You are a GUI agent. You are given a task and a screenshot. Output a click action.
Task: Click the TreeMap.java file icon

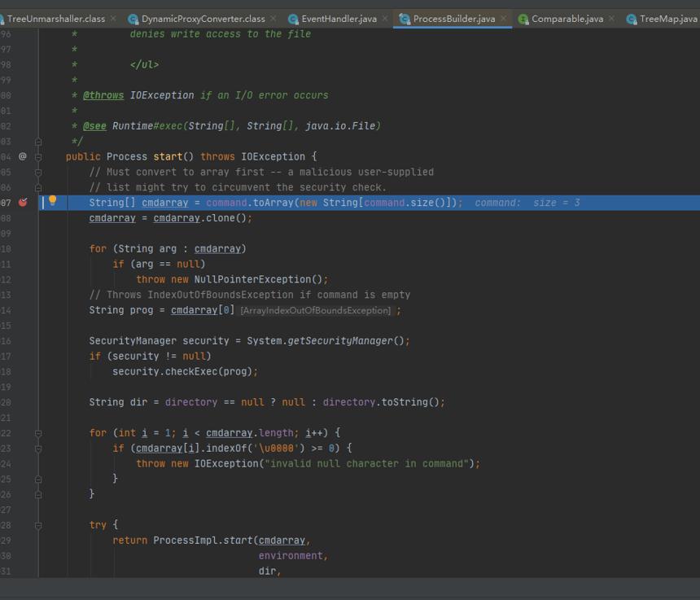(x=632, y=20)
